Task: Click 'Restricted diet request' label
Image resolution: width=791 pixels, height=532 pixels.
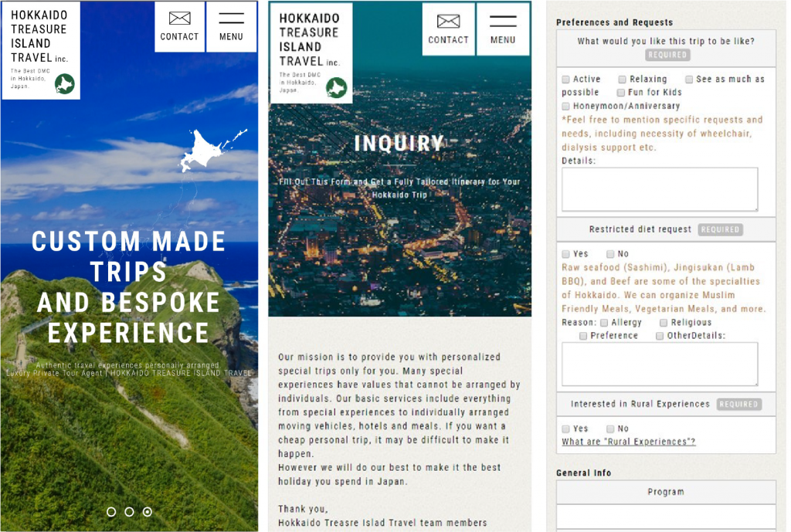Action: point(640,229)
